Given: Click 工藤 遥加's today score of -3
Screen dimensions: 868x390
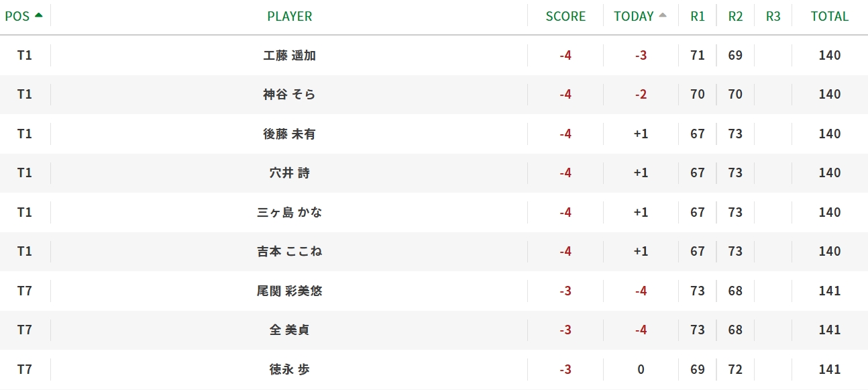Looking at the screenshot, I should click(x=641, y=56).
